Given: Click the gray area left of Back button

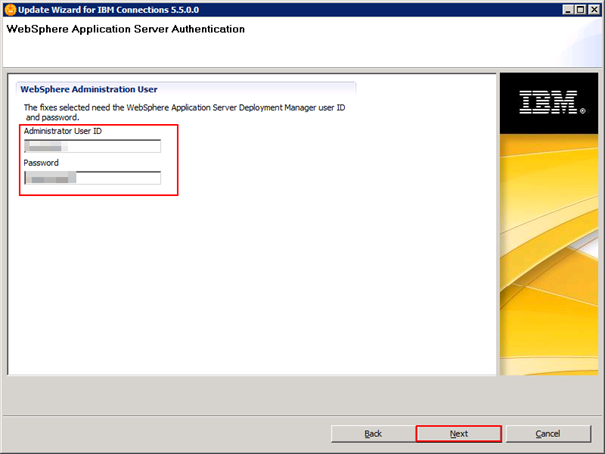Looking at the screenshot, I should coord(160,433).
